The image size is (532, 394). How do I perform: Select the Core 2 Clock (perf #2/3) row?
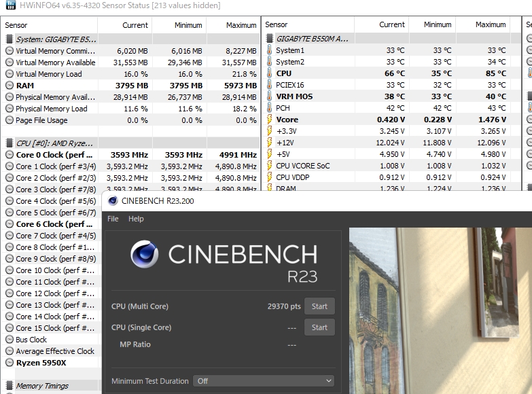coord(130,178)
